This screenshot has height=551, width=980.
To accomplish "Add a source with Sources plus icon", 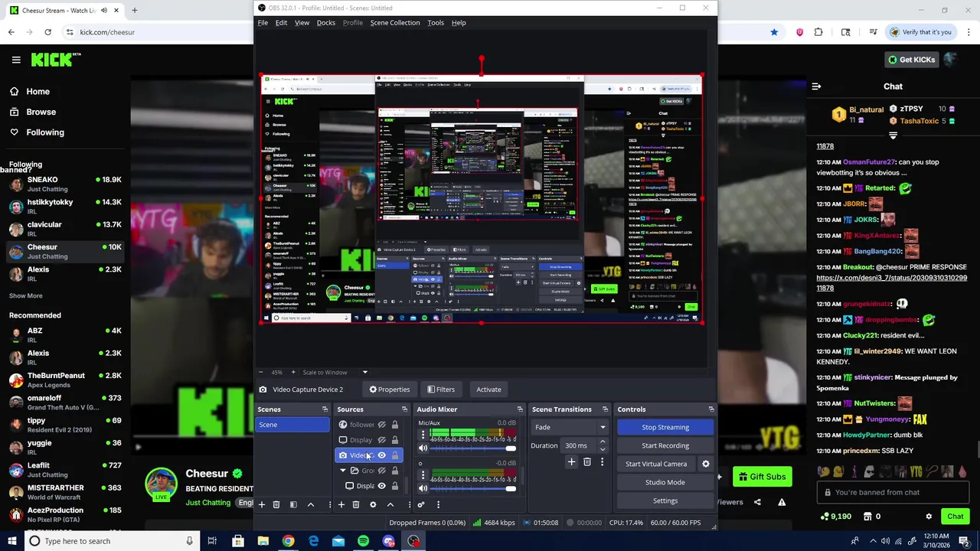I will pyautogui.click(x=341, y=504).
